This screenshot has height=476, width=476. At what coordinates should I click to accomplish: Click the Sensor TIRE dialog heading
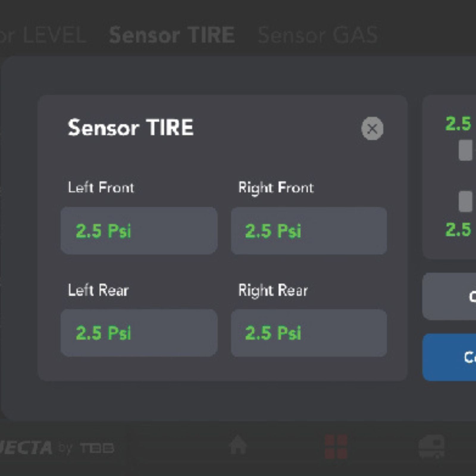coord(131,127)
